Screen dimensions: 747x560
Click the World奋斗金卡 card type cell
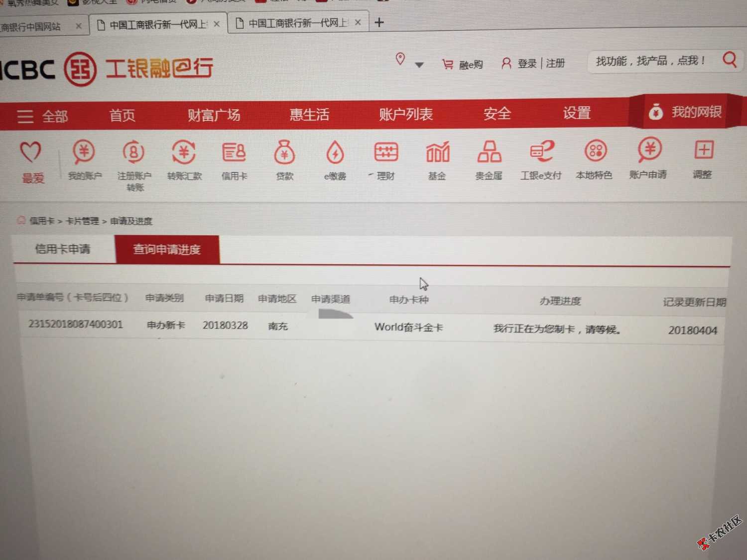click(408, 328)
